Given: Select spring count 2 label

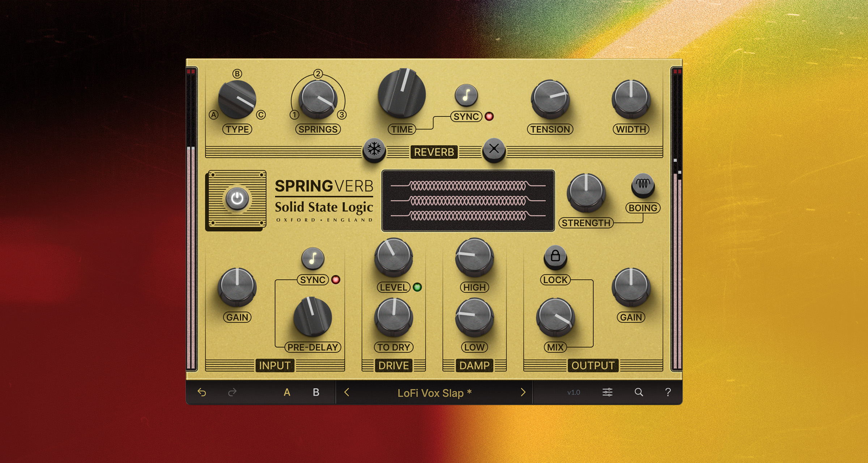Looking at the screenshot, I should (x=318, y=74).
